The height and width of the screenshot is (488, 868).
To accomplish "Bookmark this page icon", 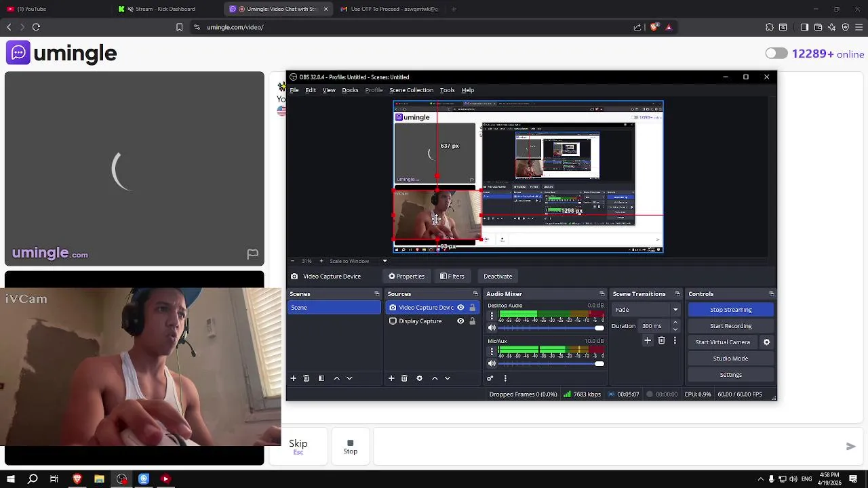I will pos(179,27).
